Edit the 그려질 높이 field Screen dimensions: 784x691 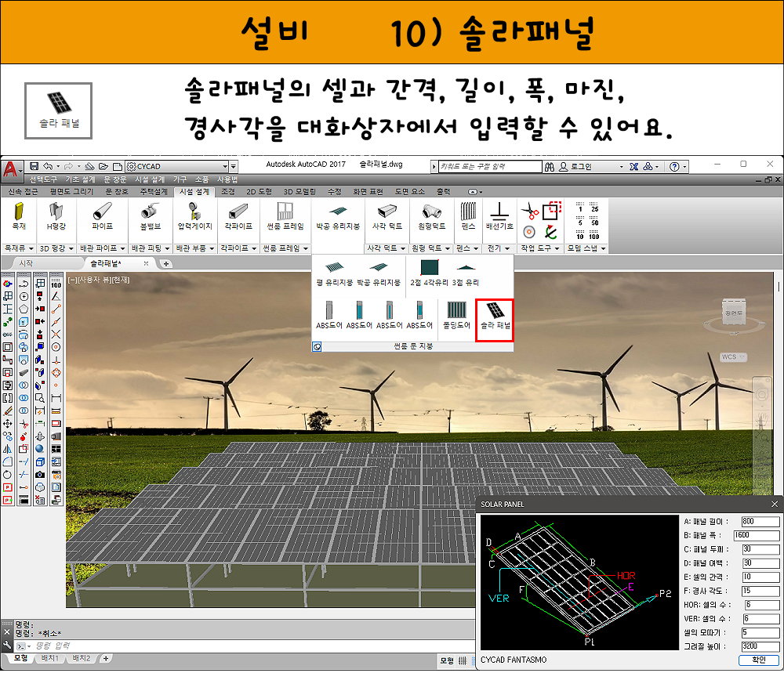click(760, 646)
